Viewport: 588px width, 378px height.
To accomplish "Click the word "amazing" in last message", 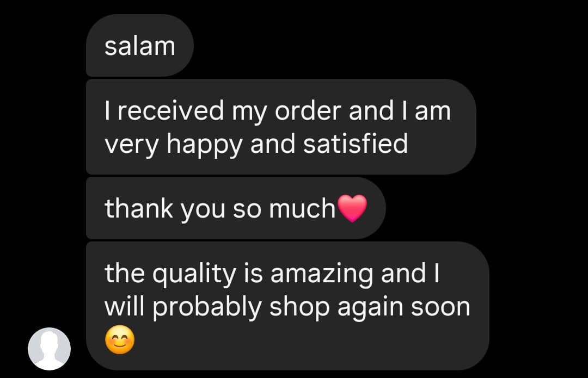I will tap(322, 274).
